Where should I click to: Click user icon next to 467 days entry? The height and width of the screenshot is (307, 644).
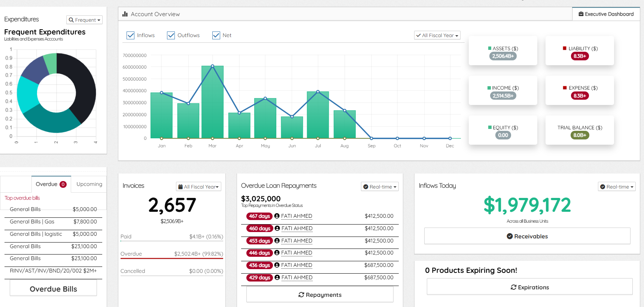(x=277, y=216)
